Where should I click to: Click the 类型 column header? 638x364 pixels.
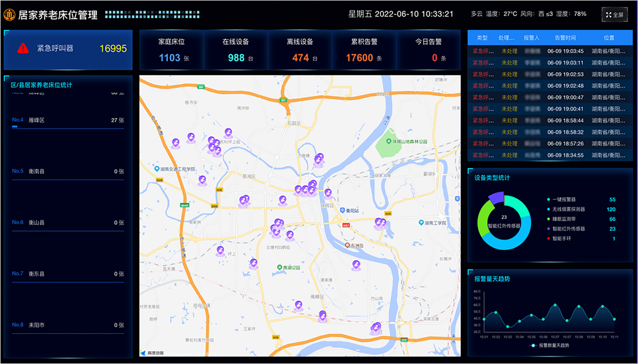tap(482, 38)
